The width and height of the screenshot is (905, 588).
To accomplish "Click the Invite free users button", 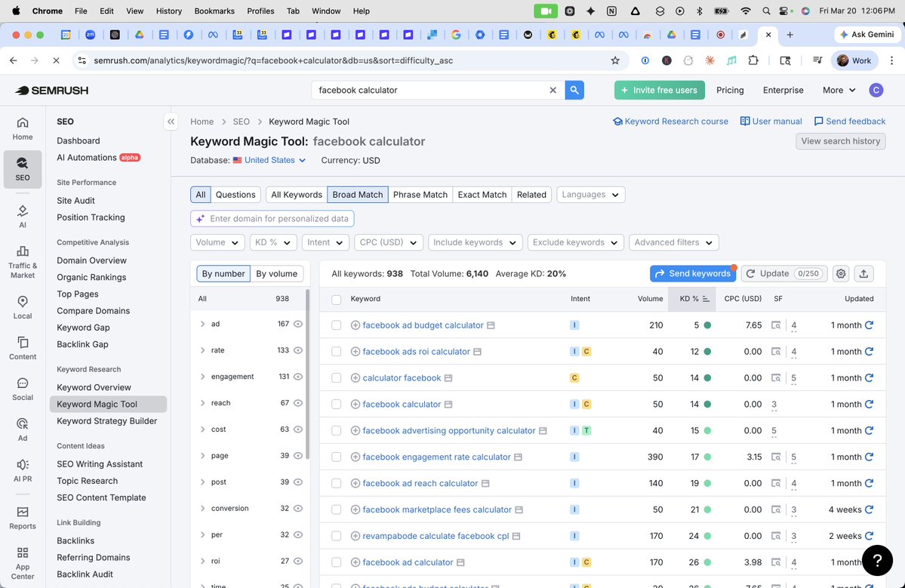I will 659,90.
